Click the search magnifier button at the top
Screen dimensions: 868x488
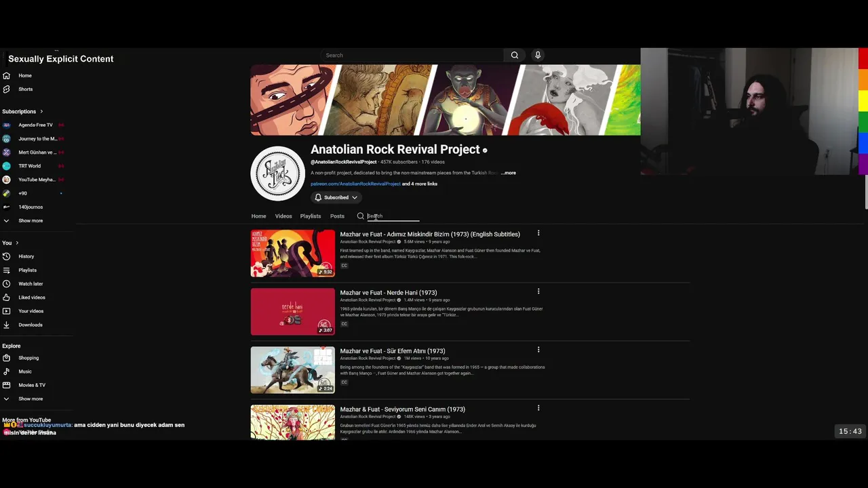tap(515, 56)
